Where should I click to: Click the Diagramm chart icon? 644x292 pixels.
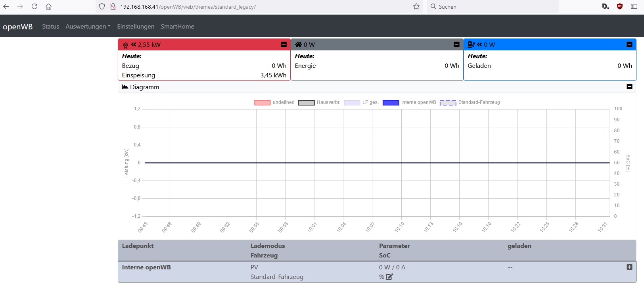click(125, 87)
